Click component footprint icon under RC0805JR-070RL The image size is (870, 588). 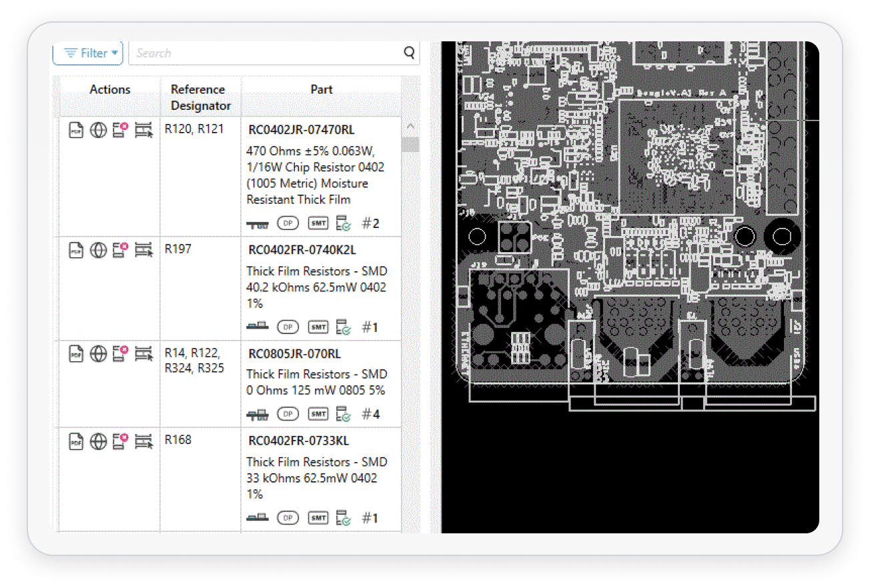tap(258, 415)
